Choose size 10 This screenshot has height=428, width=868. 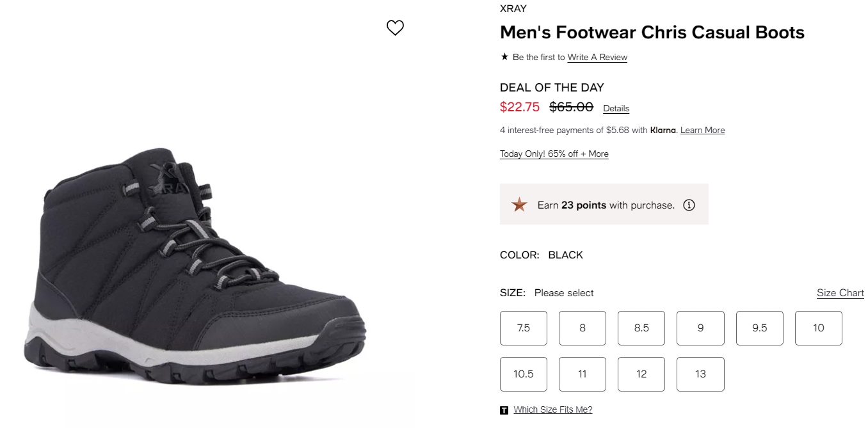[x=819, y=328]
